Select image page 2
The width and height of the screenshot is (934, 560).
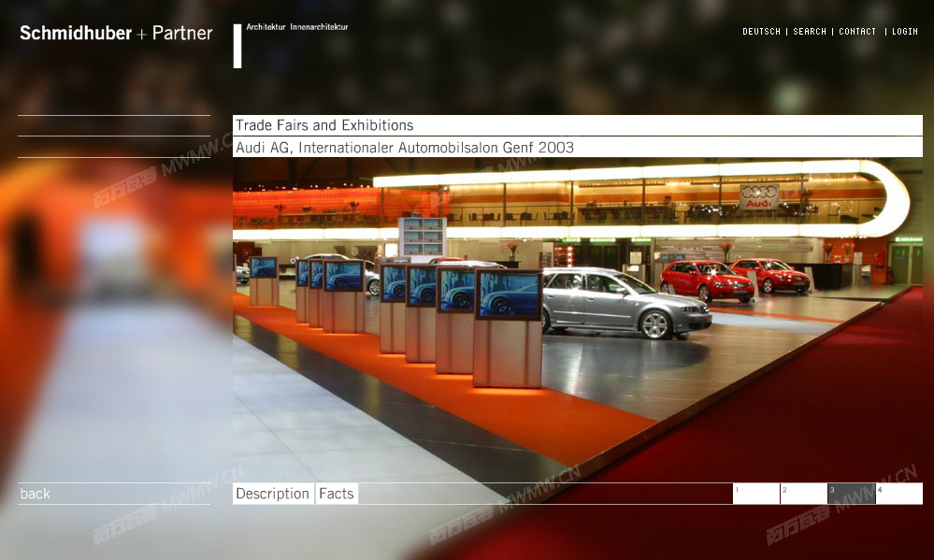(x=803, y=494)
